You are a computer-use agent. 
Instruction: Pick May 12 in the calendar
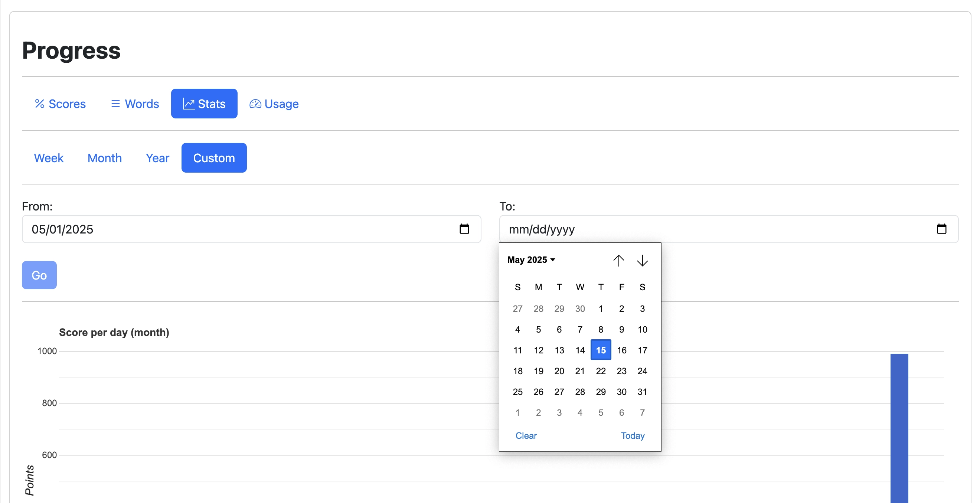(538, 350)
